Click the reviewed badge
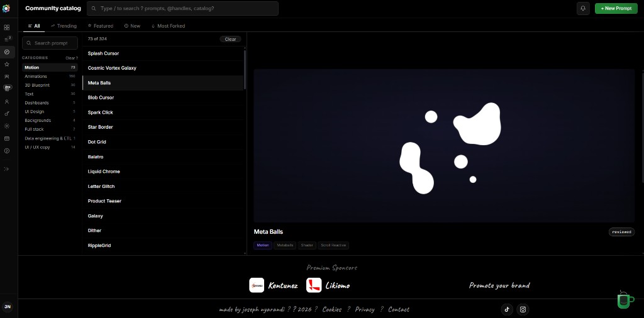The height and width of the screenshot is (318, 644). coord(621,232)
